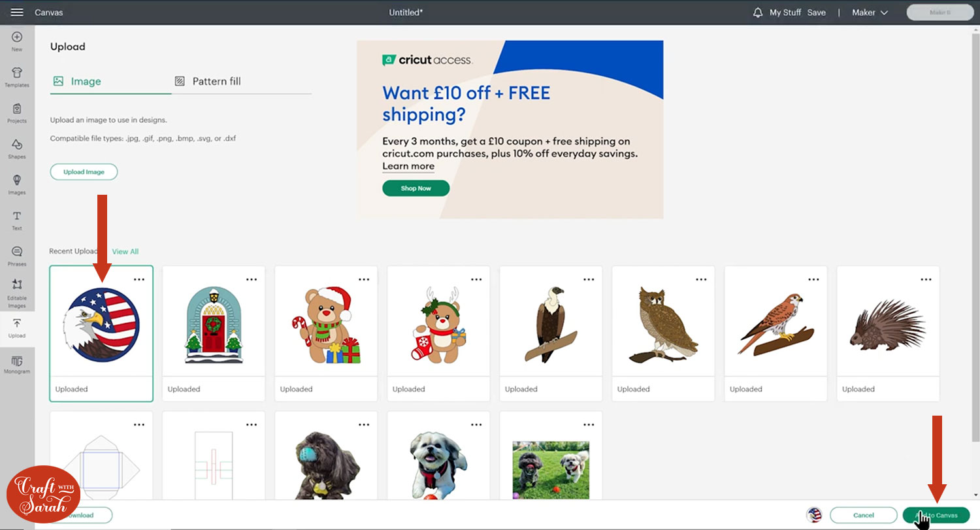The image size is (980, 530).
Task: Choose the Shapes tool in sidebar
Action: pos(17,148)
